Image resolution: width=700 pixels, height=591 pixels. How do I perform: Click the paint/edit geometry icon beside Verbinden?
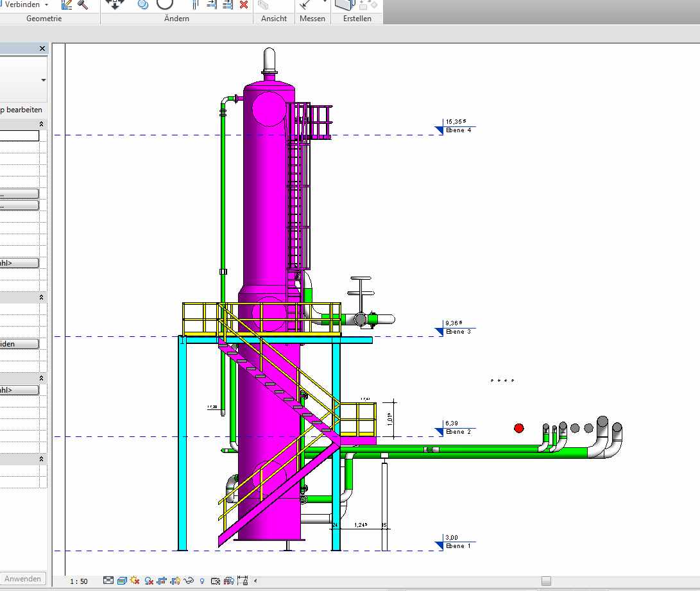click(x=67, y=4)
